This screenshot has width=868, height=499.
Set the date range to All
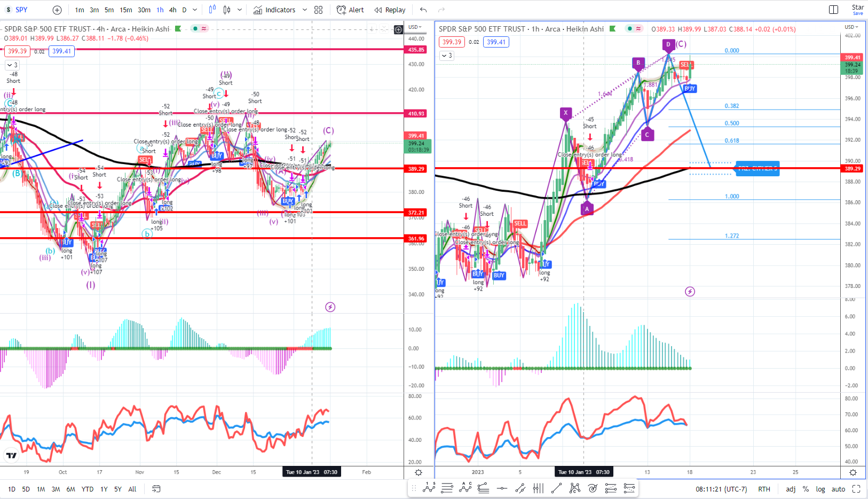[x=132, y=489]
